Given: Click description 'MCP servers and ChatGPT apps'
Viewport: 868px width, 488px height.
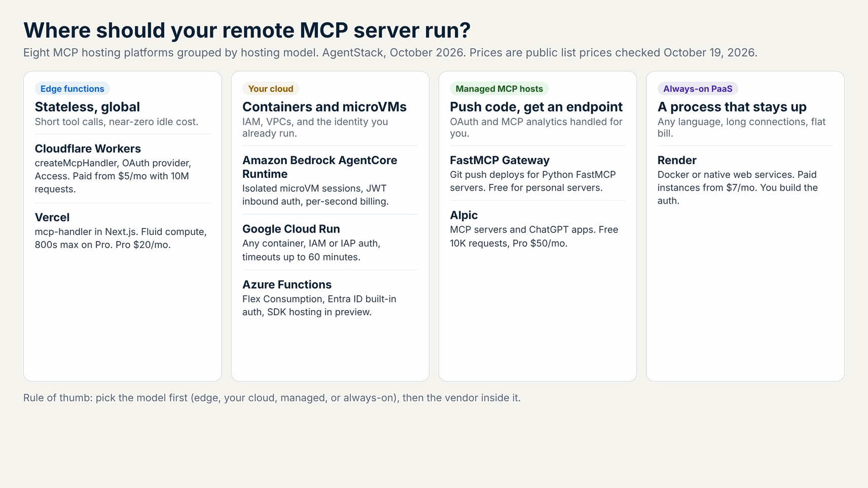Looking at the screenshot, I should [534, 236].
